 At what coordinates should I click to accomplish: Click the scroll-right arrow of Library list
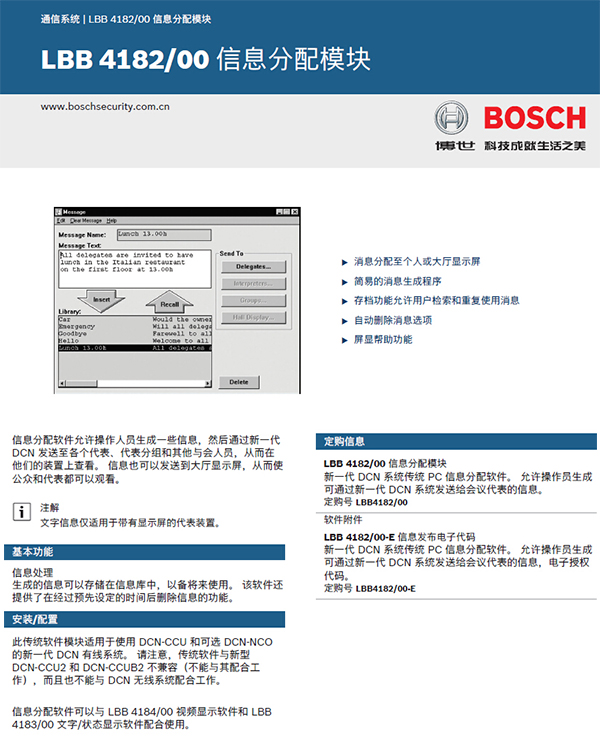[x=207, y=383]
